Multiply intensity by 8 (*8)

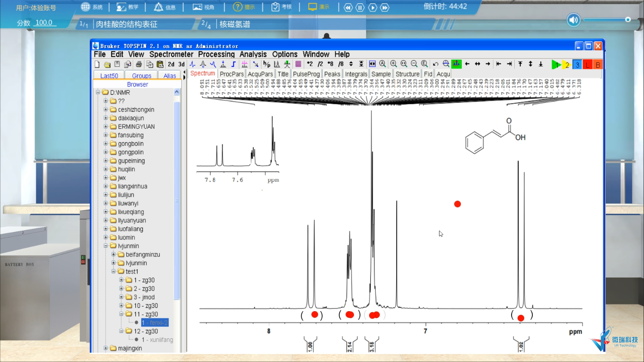(x=330, y=64)
